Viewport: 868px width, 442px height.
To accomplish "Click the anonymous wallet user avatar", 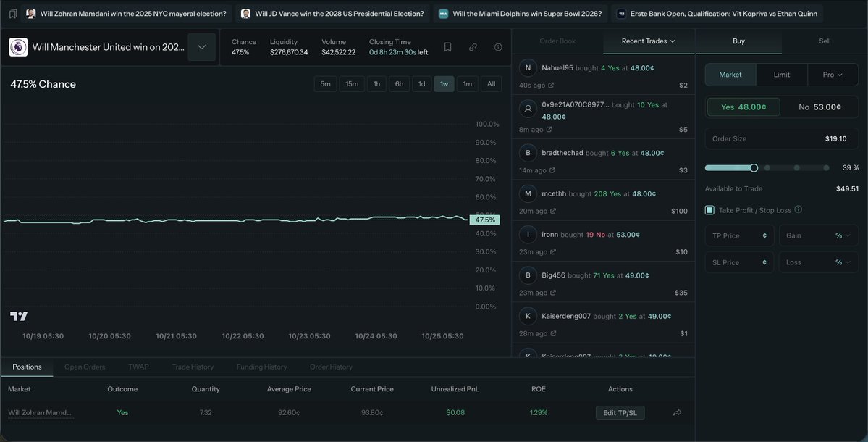I will (x=528, y=109).
